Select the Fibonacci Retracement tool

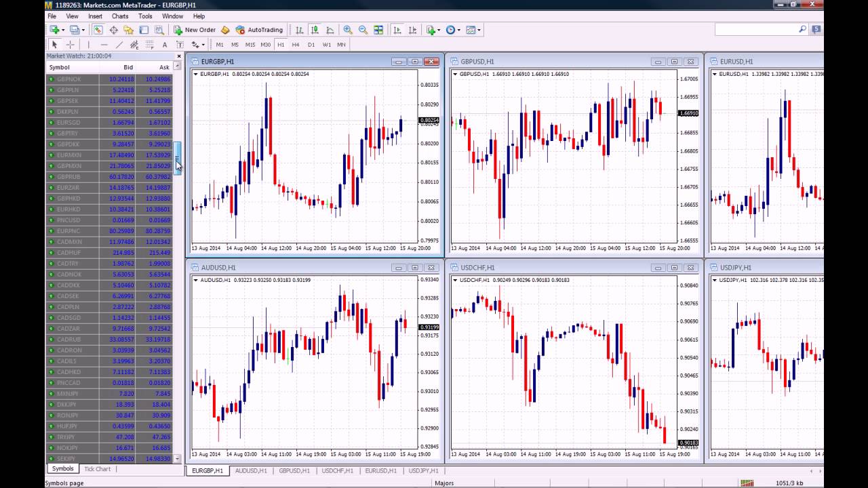150,45
